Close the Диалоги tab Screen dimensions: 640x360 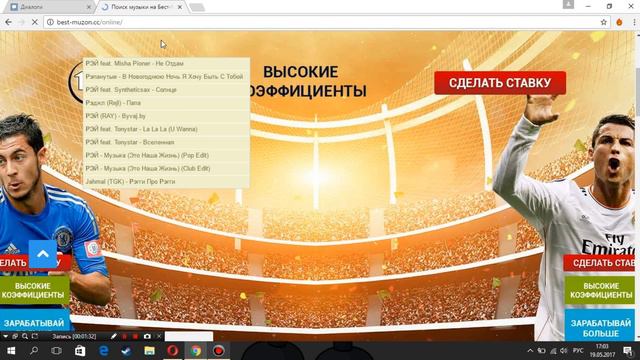(x=89, y=7)
